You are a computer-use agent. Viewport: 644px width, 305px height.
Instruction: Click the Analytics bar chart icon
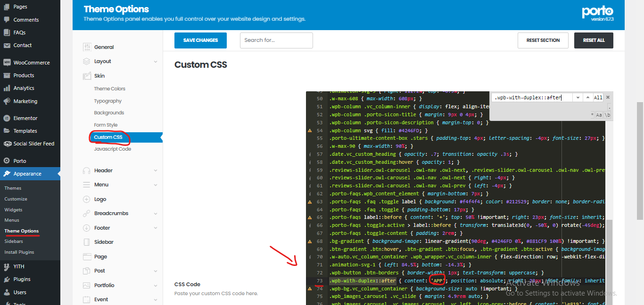[x=7, y=88]
